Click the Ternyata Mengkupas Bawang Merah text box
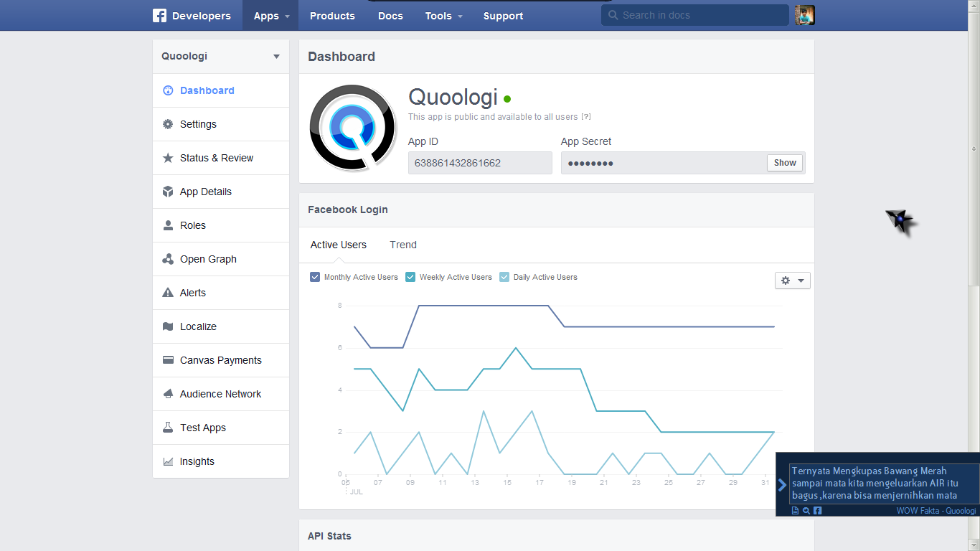This screenshot has width=980, height=551. point(884,483)
